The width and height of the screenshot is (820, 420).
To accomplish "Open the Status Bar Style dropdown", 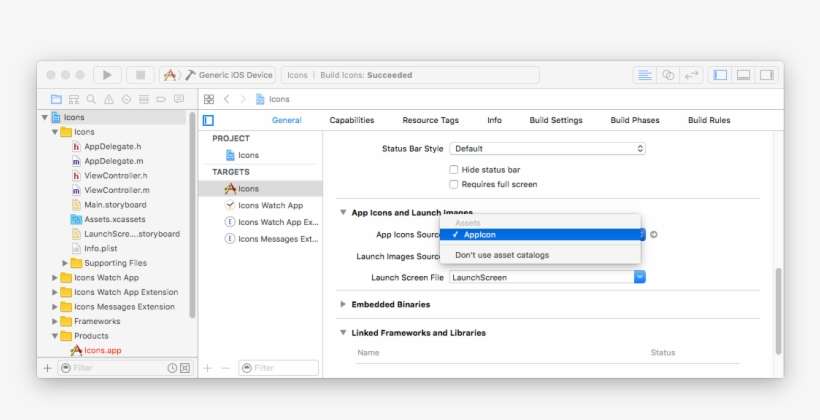I will click(x=546, y=149).
